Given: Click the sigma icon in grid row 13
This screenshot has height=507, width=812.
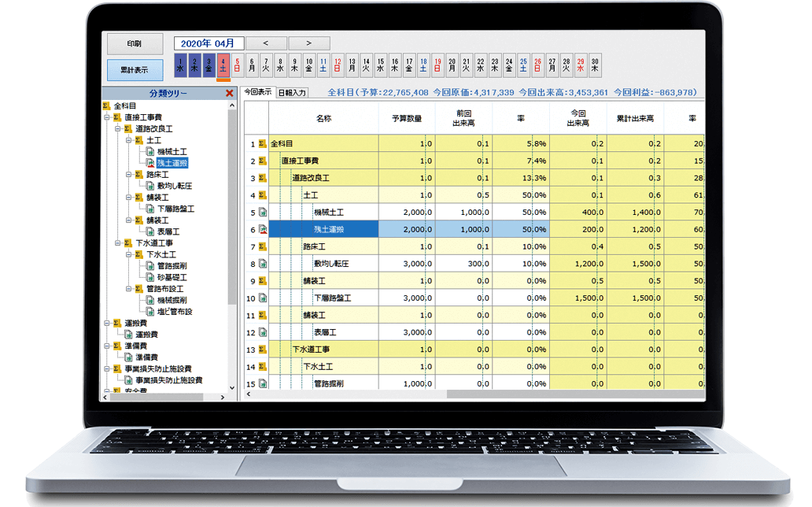Looking at the screenshot, I should coord(262,350).
